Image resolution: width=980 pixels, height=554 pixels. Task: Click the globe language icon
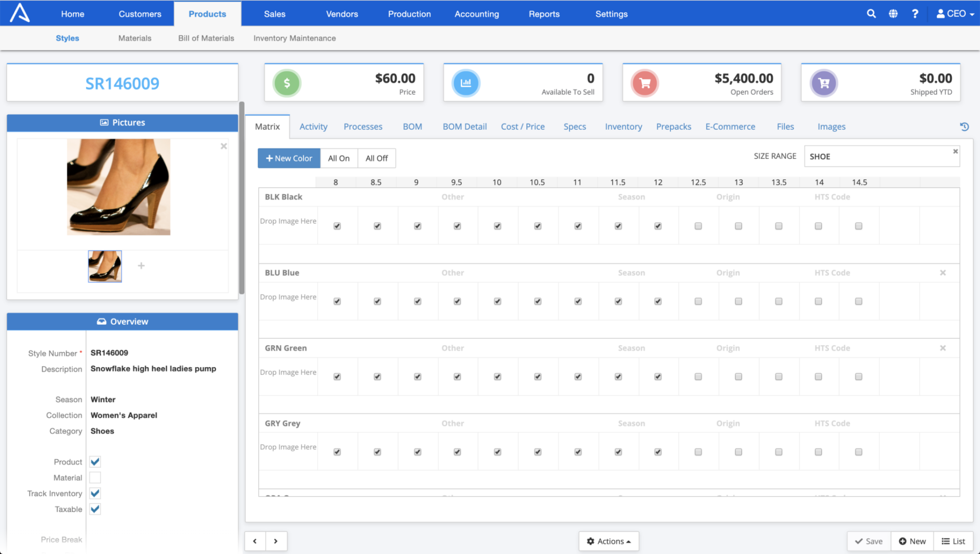click(893, 14)
